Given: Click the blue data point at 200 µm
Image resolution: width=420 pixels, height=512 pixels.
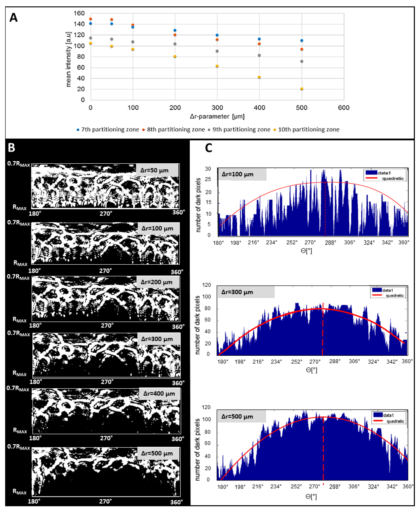Looking at the screenshot, I should pyautogui.click(x=175, y=30).
